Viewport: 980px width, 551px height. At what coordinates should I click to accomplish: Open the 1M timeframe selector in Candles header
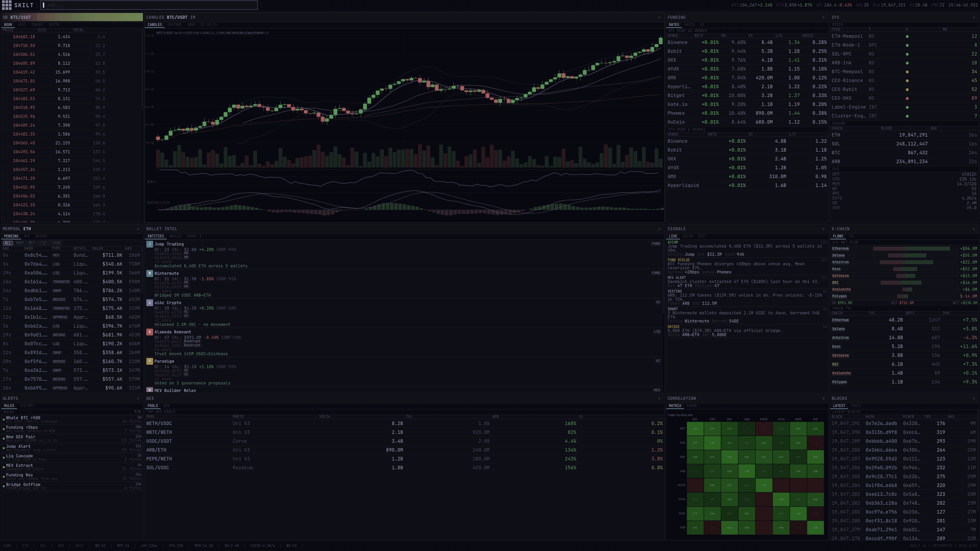click(x=193, y=17)
